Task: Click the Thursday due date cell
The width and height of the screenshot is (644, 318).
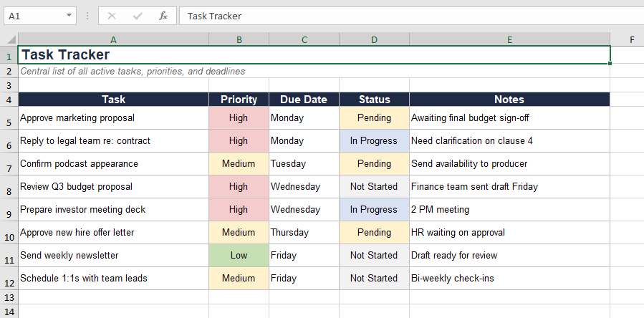Action: pos(304,233)
